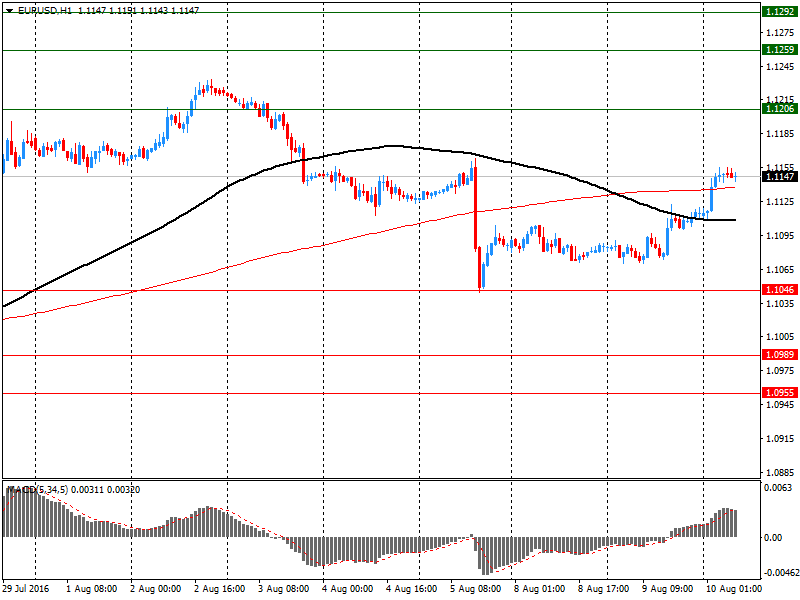
Task: Click the 1 Aug 08:00 time axis label
Action: [92, 589]
